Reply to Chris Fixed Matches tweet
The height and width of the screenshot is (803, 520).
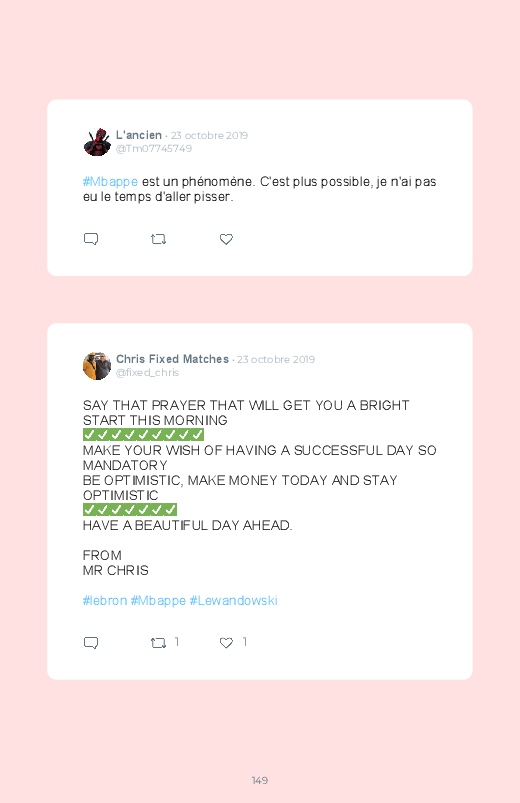point(91,643)
